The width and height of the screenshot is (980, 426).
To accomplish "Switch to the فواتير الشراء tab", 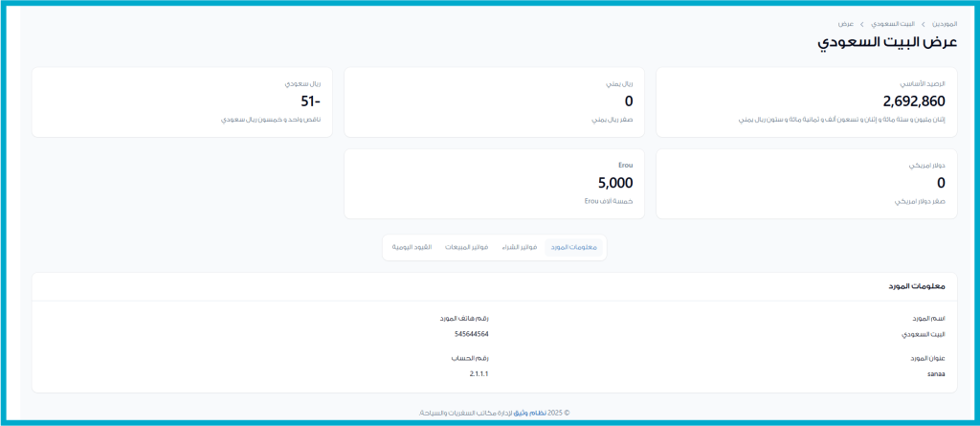I will (518, 248).
